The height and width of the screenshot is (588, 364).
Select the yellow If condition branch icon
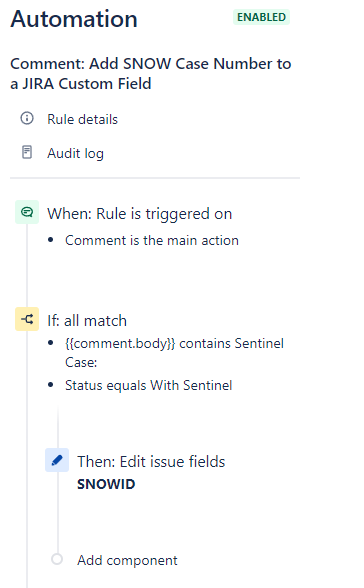27,319
